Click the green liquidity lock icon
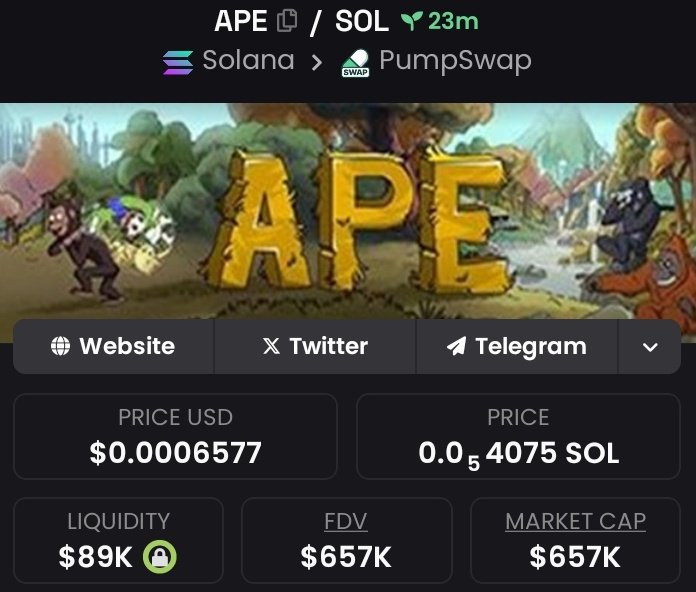Screen dimensions: 696x592 [x=160, y=556]
